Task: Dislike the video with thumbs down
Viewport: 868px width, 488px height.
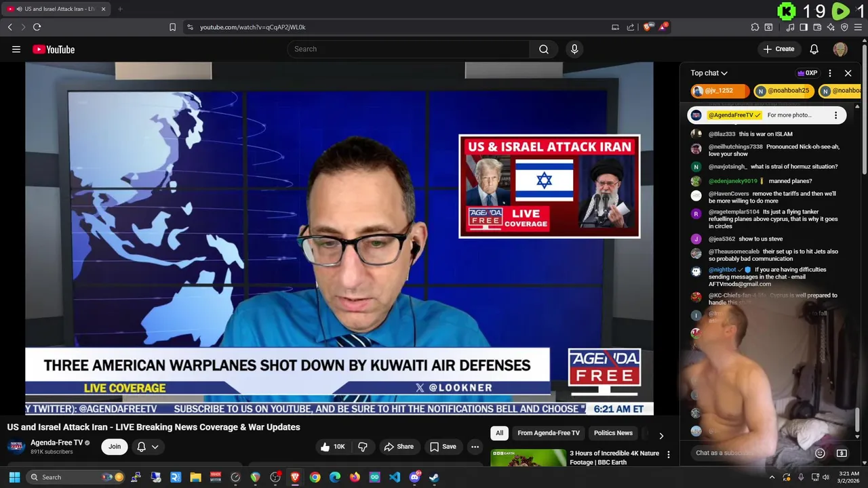Action: click(363, 447)
